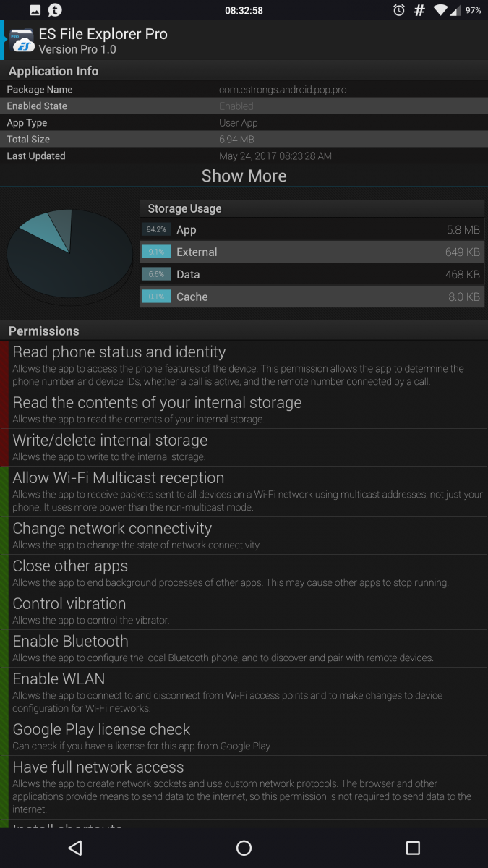
Task: Open recent apps with the square button
Action: tap(413, 848)
